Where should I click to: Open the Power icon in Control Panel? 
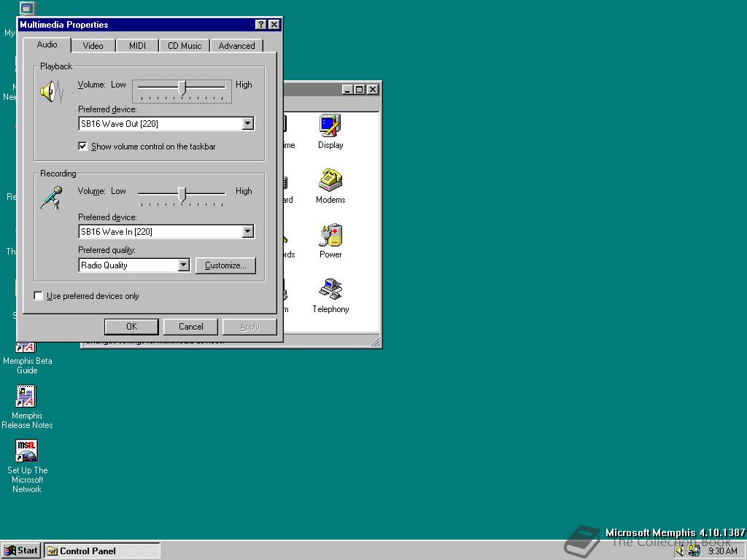(x=330, y=241)
